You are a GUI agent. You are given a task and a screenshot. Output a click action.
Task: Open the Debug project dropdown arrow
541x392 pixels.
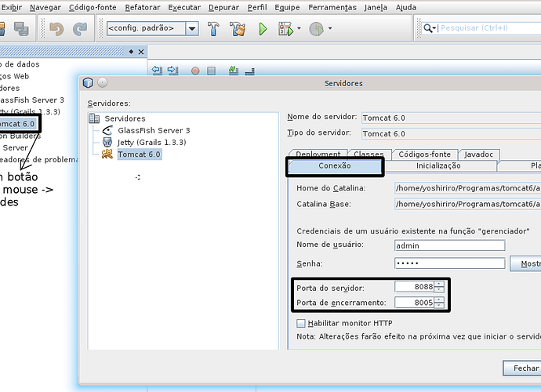coord(299,28)
